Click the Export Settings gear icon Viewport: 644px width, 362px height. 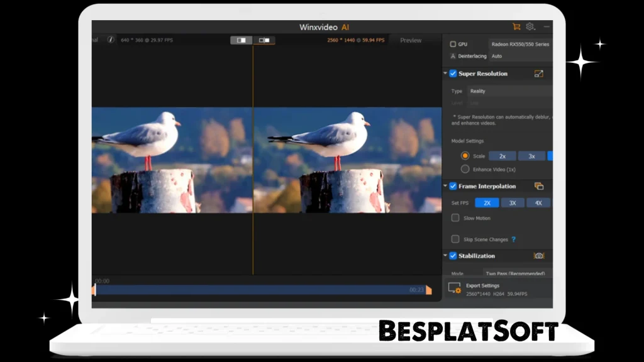454,288
